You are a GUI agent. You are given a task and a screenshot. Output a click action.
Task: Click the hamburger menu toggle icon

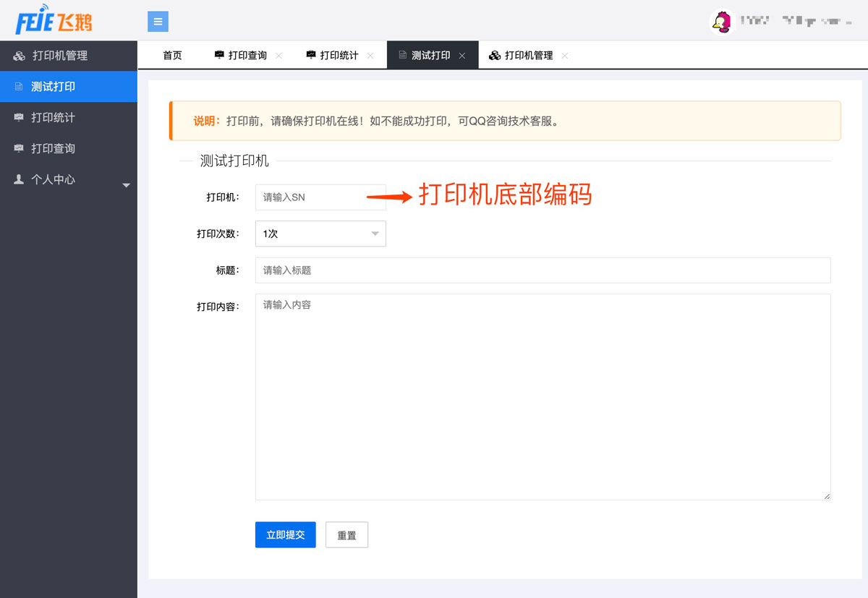pos(158,22)
